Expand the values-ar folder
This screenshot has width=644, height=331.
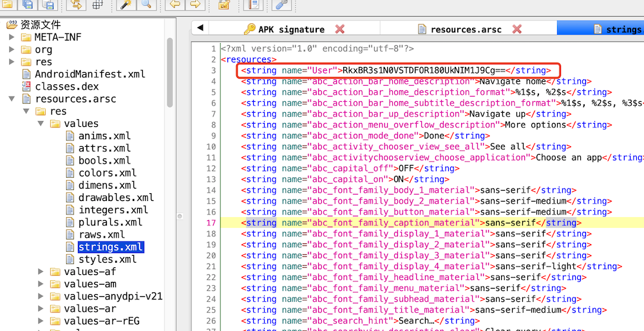(x=41, y=308)
